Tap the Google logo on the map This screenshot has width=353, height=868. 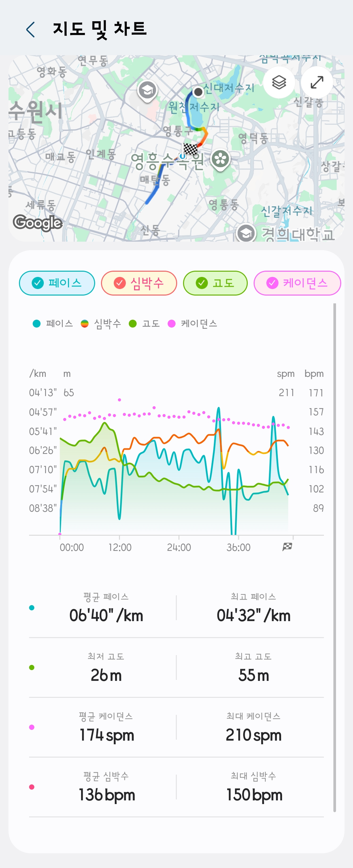tap(38, 223)
